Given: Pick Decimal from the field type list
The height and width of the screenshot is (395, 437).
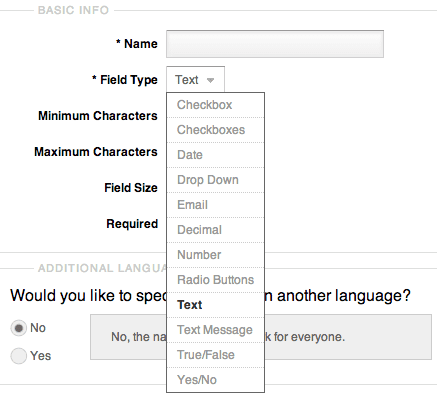Looking at the screenshot, I should pyautogui.click(x=215, y=230).
